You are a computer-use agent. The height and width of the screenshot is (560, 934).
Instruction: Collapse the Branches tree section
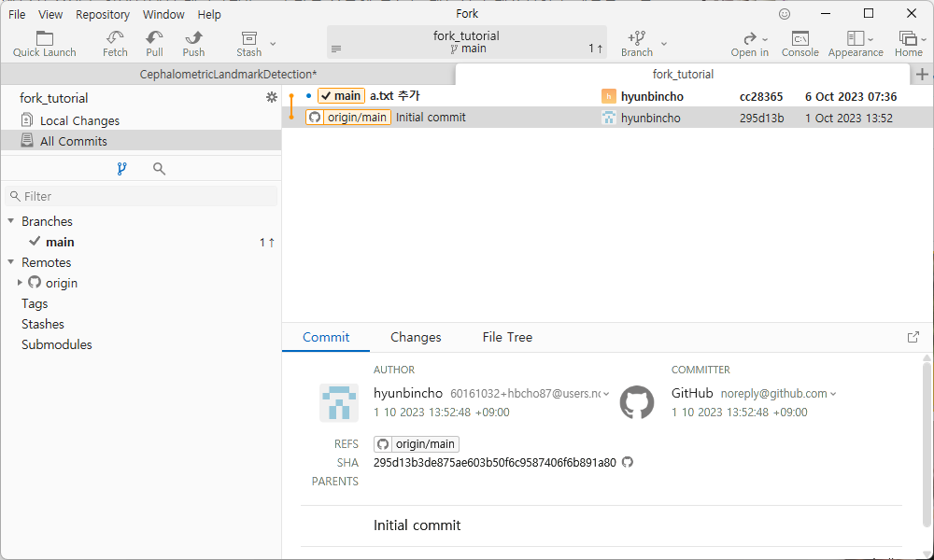10,221
